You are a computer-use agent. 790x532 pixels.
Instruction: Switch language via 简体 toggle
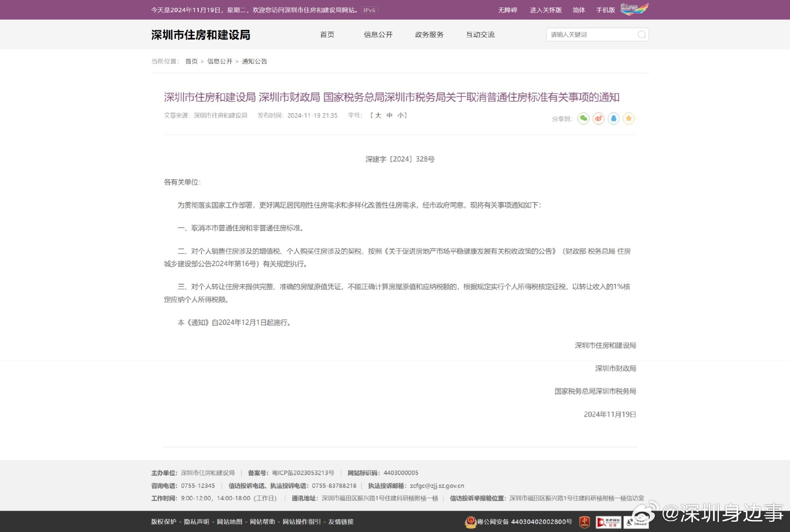[x=579, y=10]
